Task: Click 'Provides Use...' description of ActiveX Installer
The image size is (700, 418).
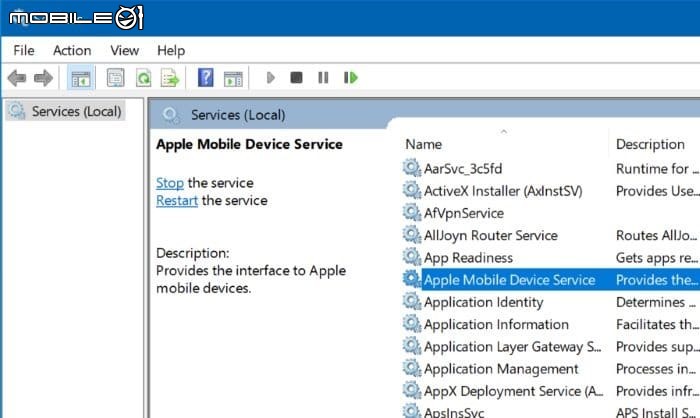Action: tap(657, 191)
